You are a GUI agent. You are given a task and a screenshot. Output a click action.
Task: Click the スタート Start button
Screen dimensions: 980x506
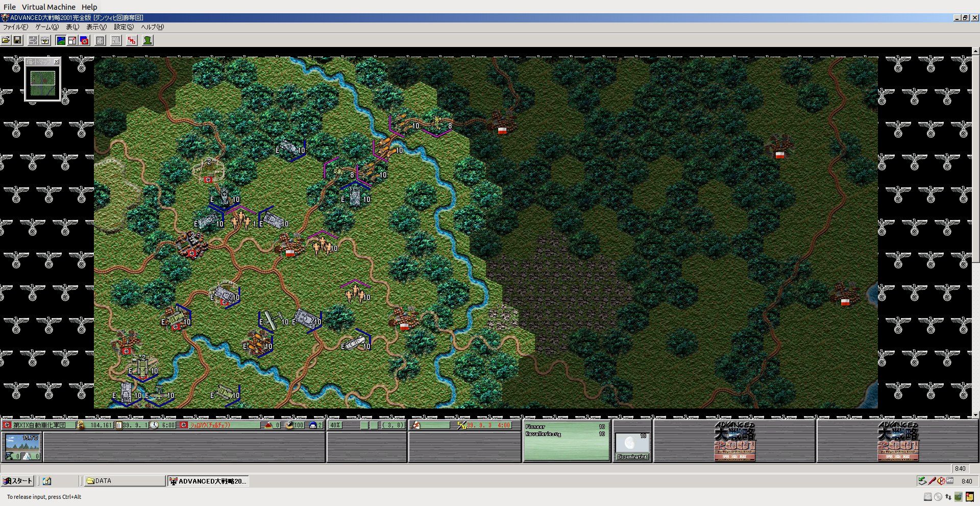click(18, 481)
